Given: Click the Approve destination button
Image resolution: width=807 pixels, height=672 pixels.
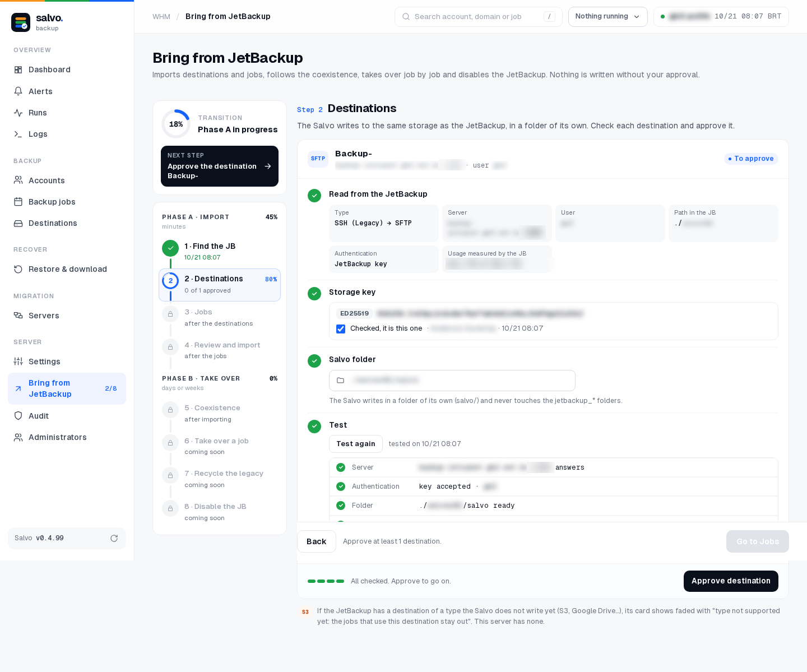Looking at the screenshot, I should click(731, 581).
